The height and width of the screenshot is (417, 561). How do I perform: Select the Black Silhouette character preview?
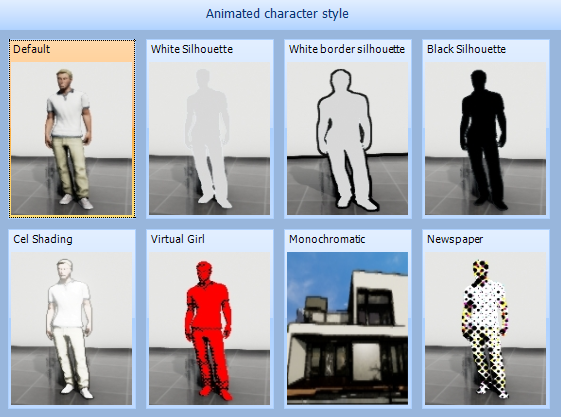point(486,139)
